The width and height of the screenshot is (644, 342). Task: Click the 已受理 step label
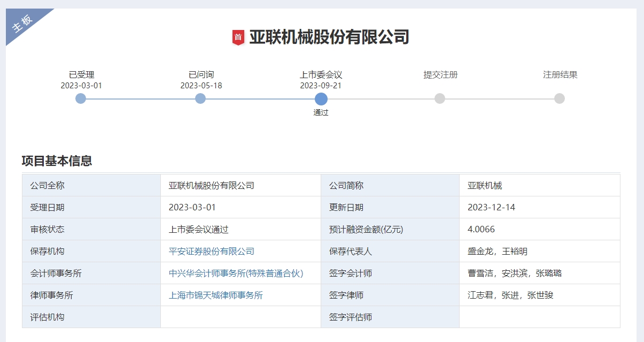click(x=82, y=75)
